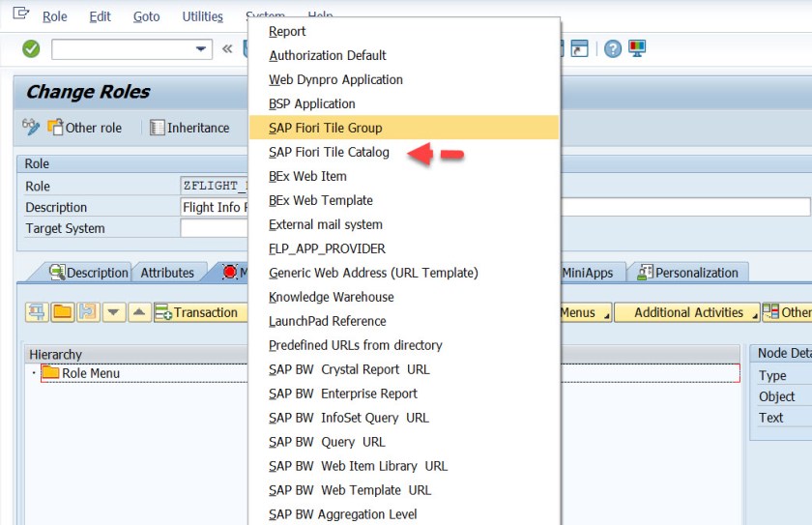Select highlighted SAP Fiori Tile Group entry
The image size is (812, 525).
404,128
